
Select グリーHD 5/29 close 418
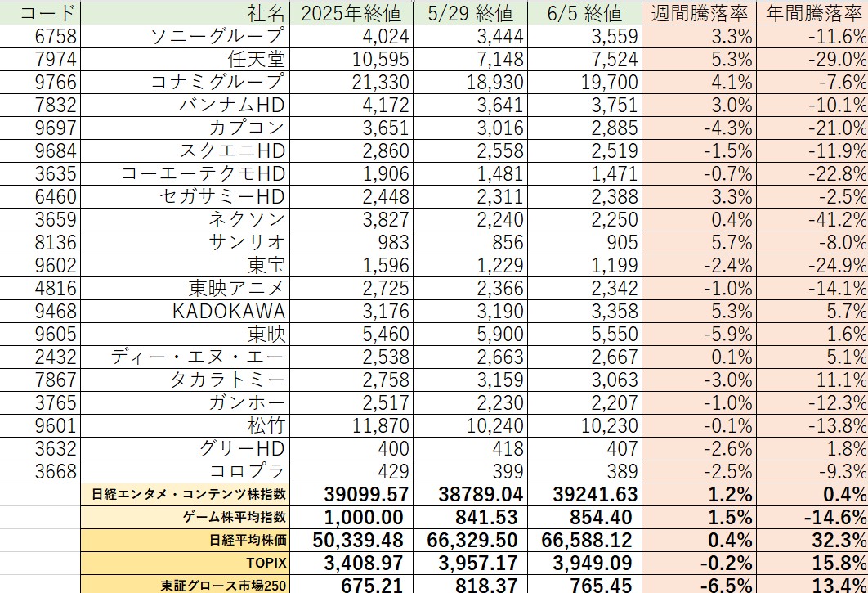click(470, 449)
